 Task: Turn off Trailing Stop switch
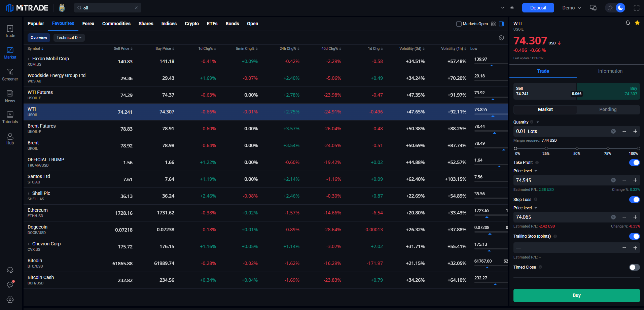635,236
